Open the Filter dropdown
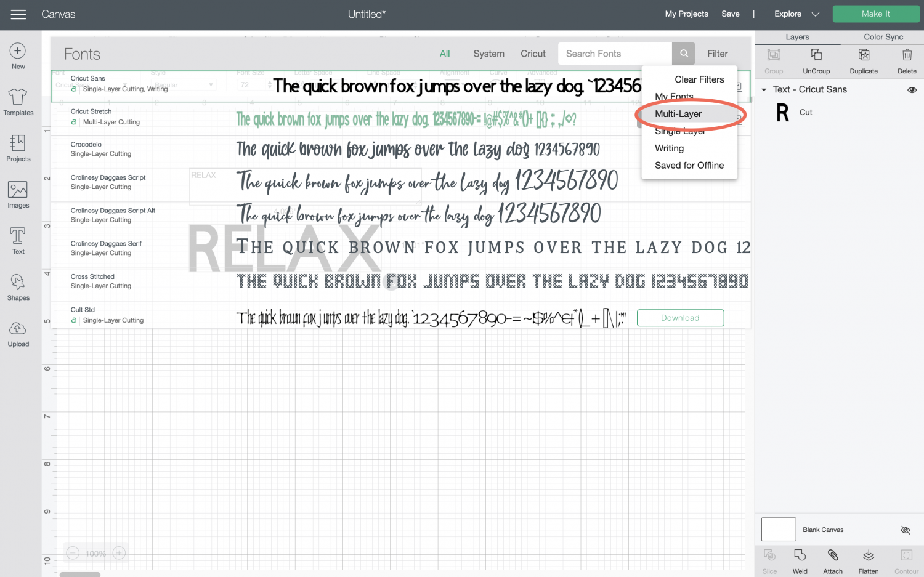 (x=717, y=54)
